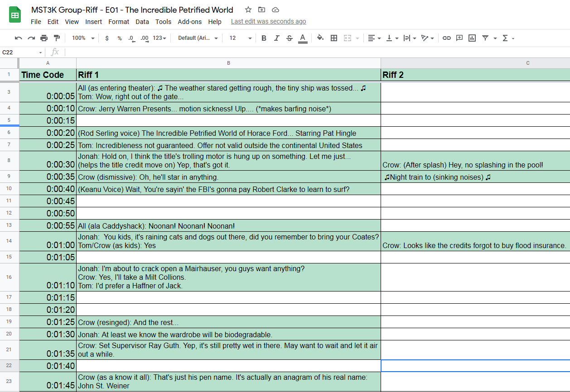The image size is (570, 392).
Task: Open the Help menu
Action: point(215,22)
